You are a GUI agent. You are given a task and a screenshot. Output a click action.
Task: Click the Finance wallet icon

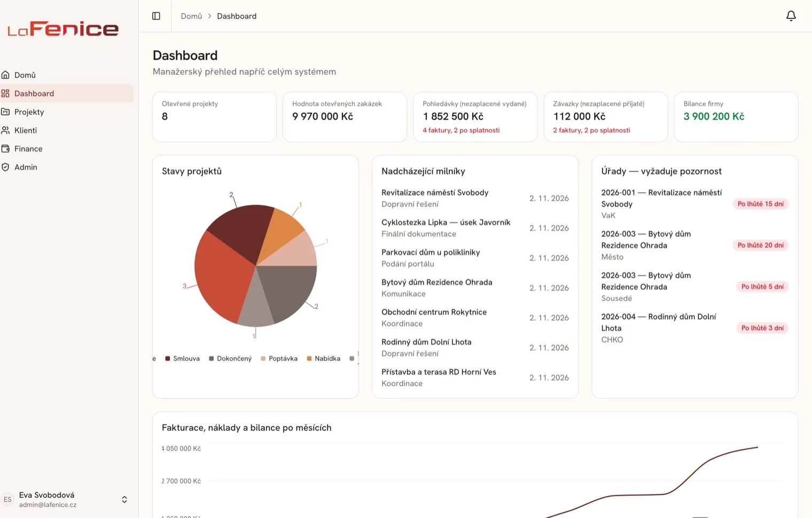click(x=5, y=148)
